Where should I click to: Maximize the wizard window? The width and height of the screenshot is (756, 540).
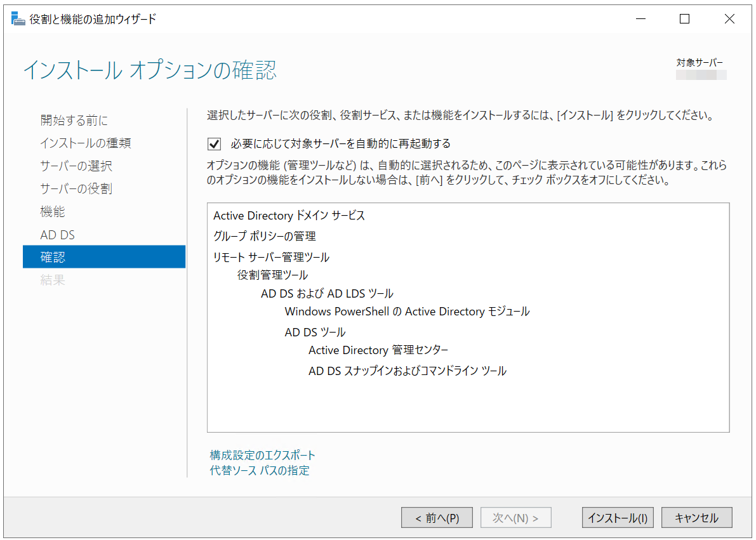tap(684, 19)
